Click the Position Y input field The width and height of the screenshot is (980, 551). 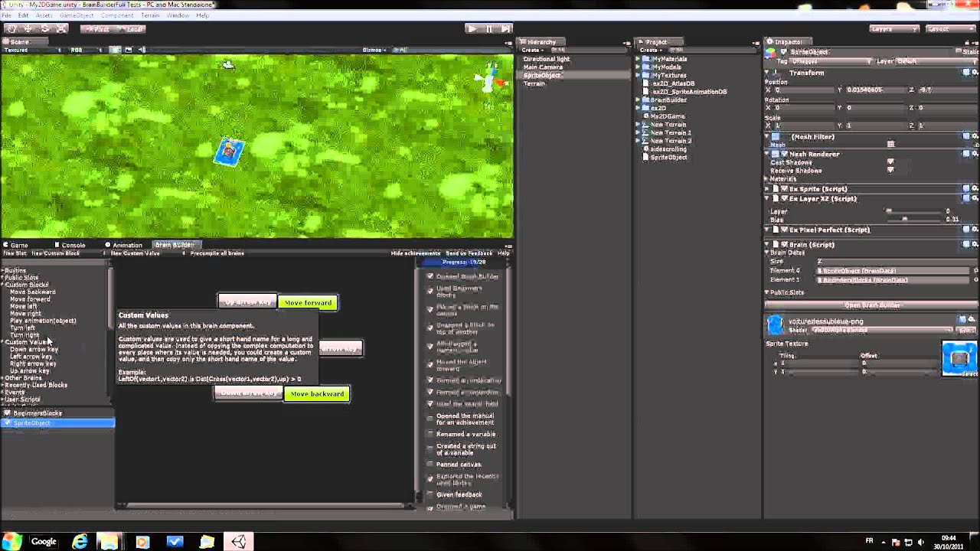(x=875, y=90)
